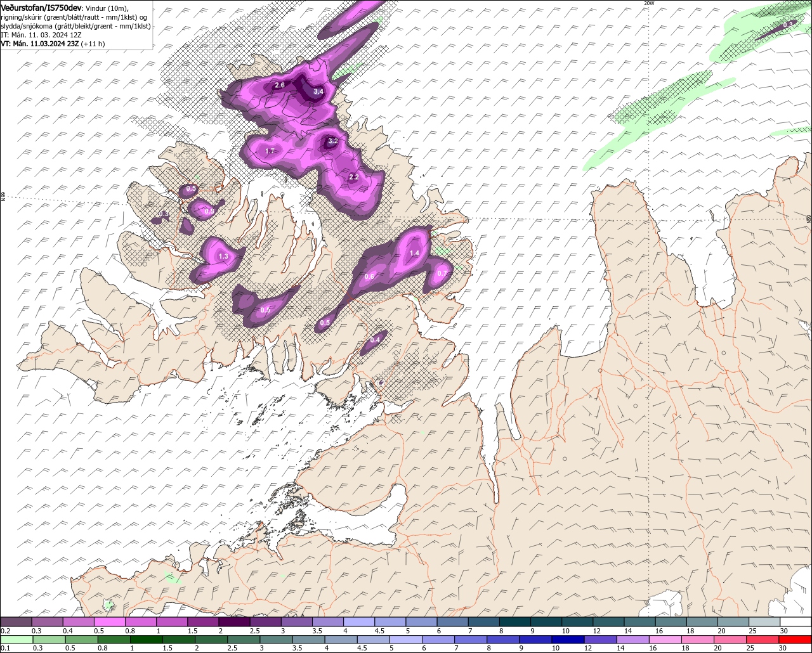This screenshot has height=653, width=812.
Task: Click the 1.3 precipitation value on the map
Action: [223, 257]
